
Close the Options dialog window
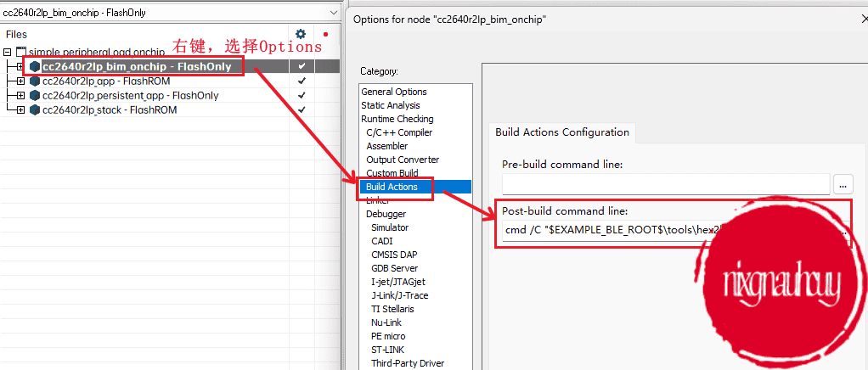click(863, 19)
